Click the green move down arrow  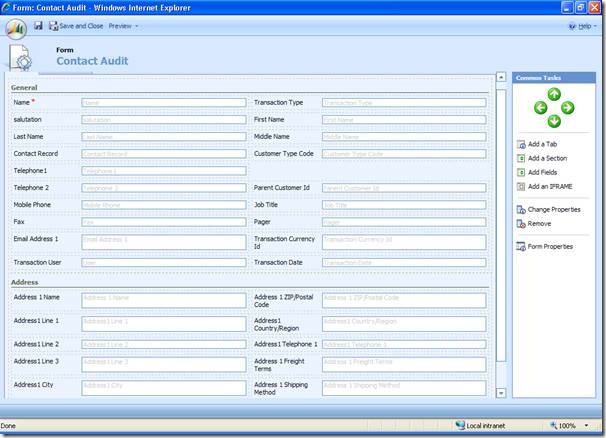coord(554,121)
